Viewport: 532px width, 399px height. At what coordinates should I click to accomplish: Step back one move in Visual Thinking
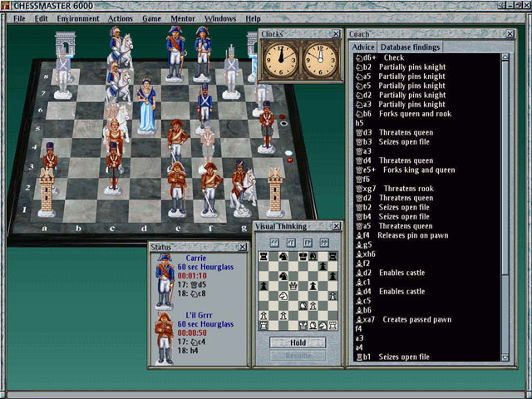pos(291,243)
